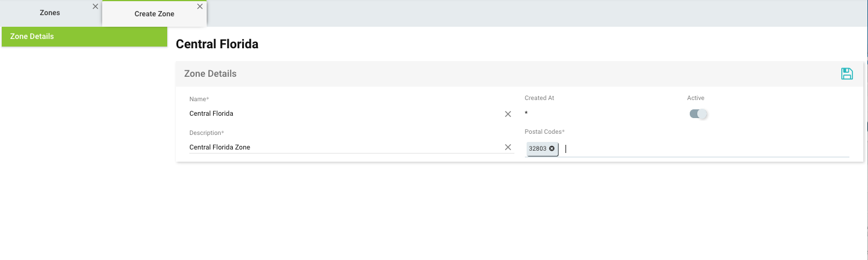Switch to the Zones tab
Image resolution: width=868 pixels, height=260 pixels.
pyautogui.click(x=49, y=13)
